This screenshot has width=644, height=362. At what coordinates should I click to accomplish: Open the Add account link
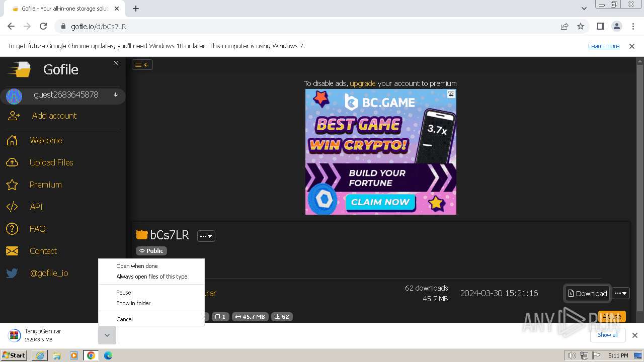click(54, 116)
